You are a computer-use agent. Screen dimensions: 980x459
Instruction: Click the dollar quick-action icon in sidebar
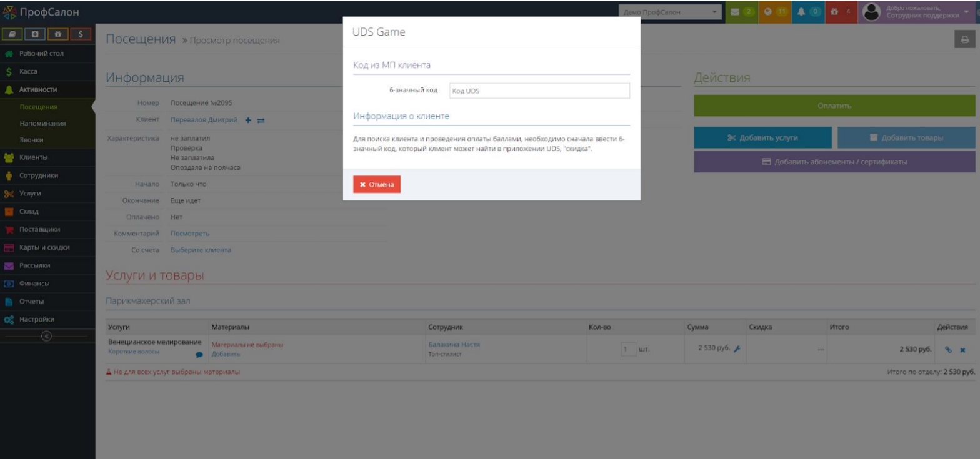(81, 33)
